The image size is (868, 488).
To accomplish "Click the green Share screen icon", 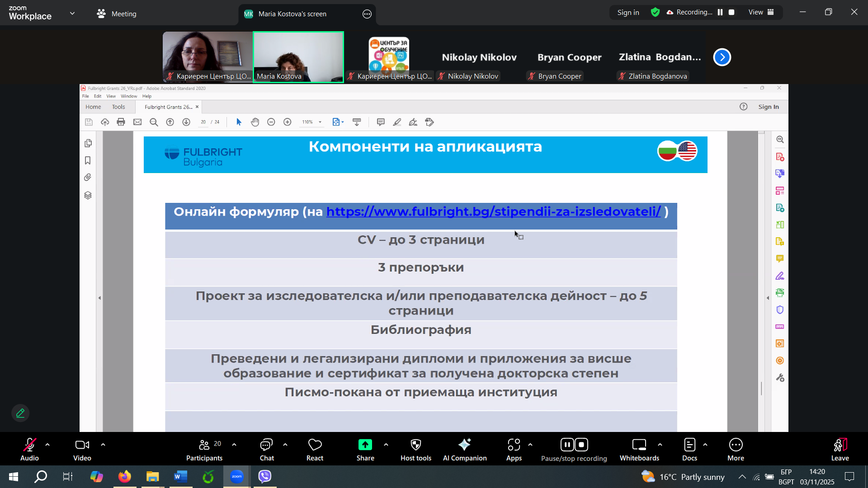I will point(365,445).
